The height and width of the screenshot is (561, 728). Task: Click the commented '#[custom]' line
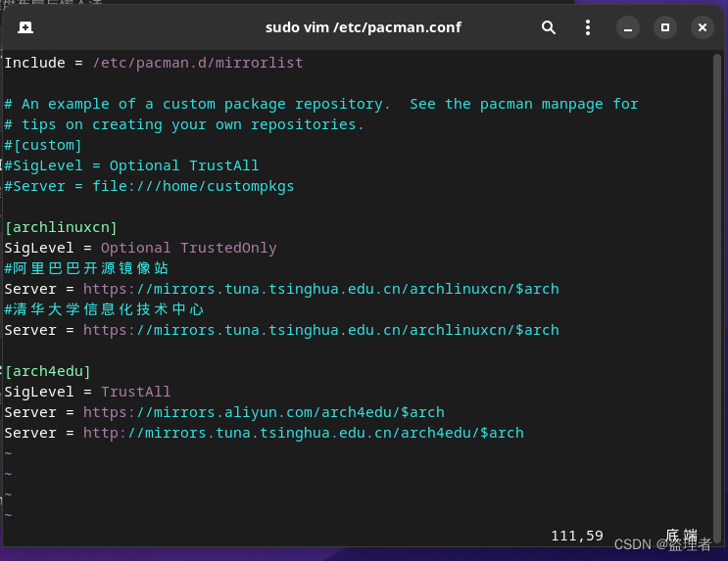43,145
